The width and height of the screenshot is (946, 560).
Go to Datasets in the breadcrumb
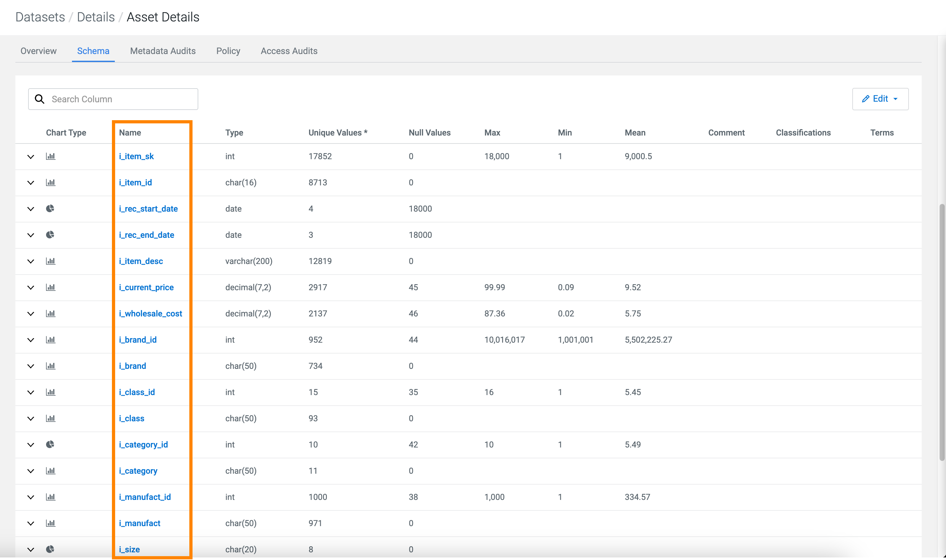click(x=40, y=17)
